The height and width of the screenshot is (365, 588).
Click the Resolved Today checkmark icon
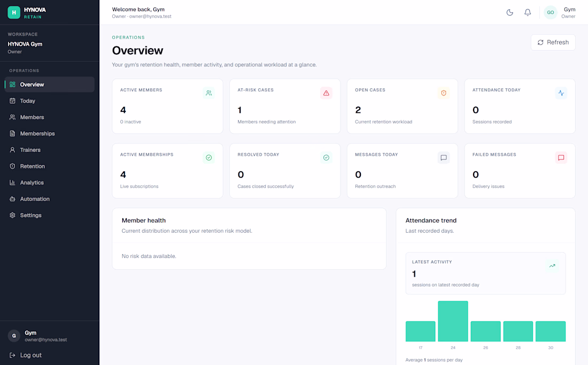[326, 158]
